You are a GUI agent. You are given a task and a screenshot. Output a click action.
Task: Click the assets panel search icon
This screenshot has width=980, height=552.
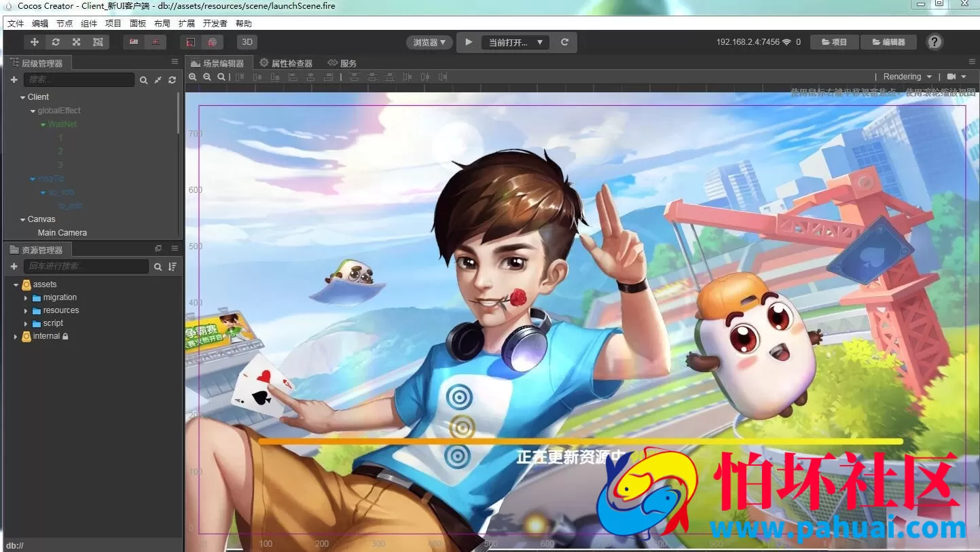(158, 267)
